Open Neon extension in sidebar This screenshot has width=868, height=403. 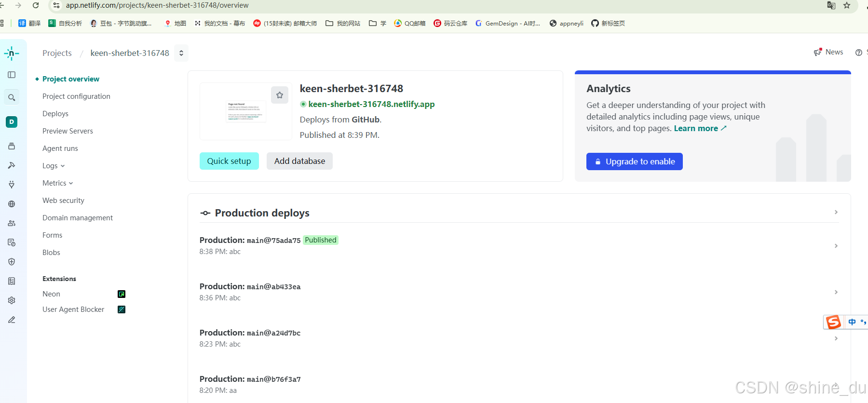pyautogui.click(x=51, y=294)
